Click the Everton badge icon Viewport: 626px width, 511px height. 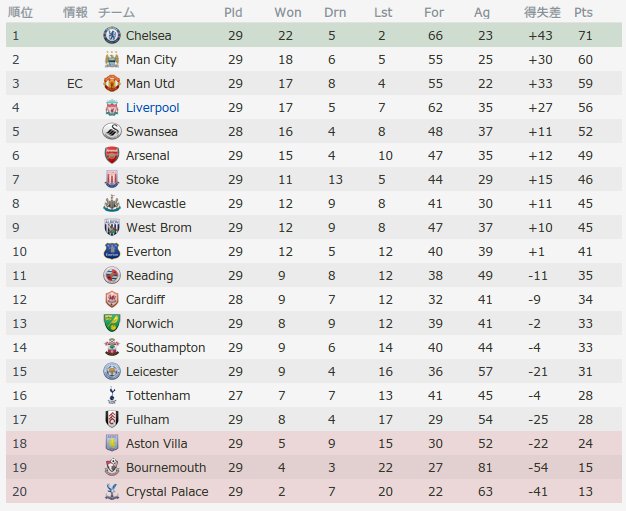tap(112, 251)
